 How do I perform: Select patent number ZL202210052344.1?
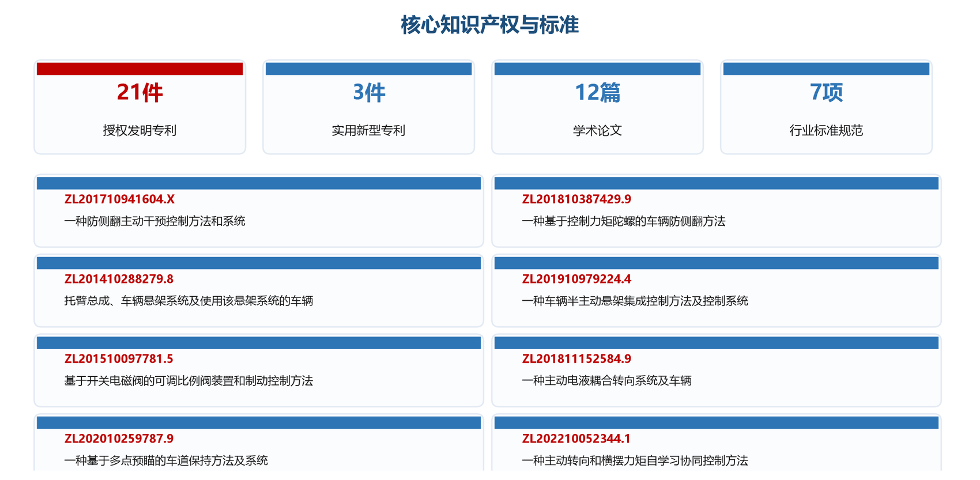point(576,439)
